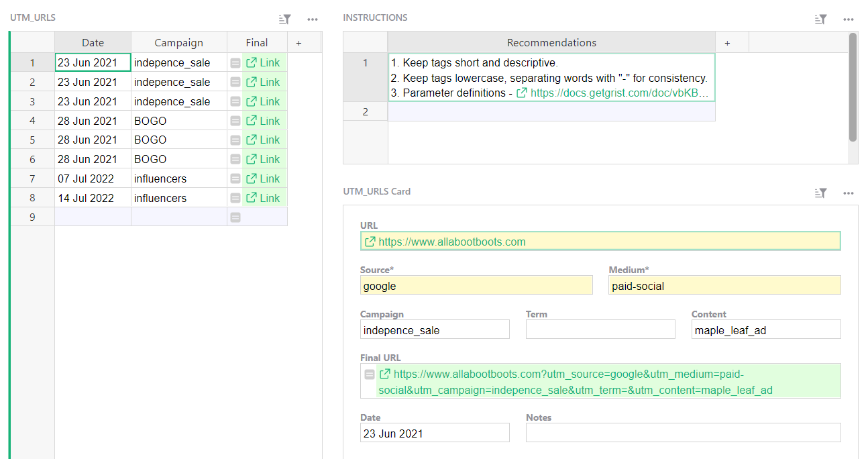Click the Term input field on the card
Image resolution: width=868 pixels, height=459 pixels.
pos(600,329)
